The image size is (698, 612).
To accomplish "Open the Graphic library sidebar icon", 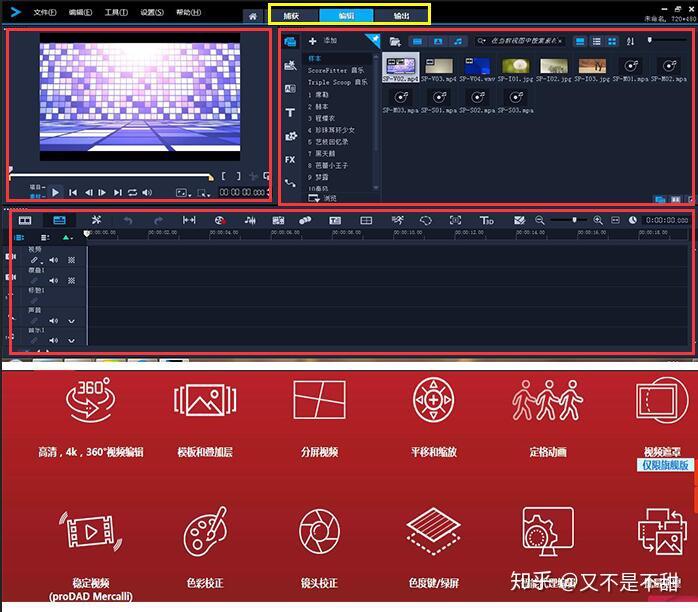I will click(291, 136).
